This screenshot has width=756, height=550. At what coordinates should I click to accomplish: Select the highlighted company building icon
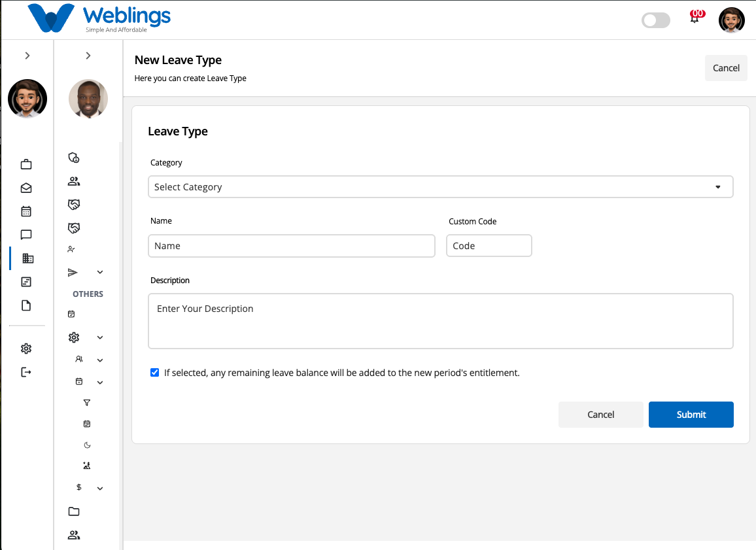tap(28, 258)
